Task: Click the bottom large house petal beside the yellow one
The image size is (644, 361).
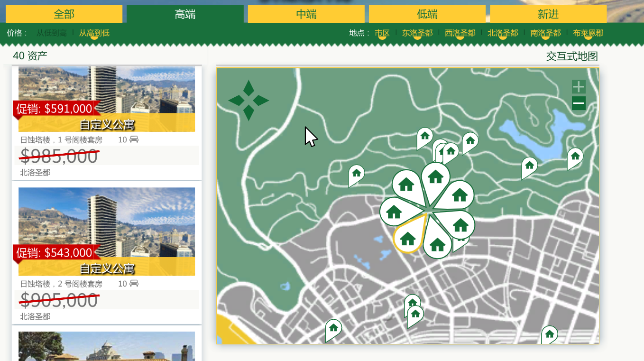Action: click(x=437, y=242)
